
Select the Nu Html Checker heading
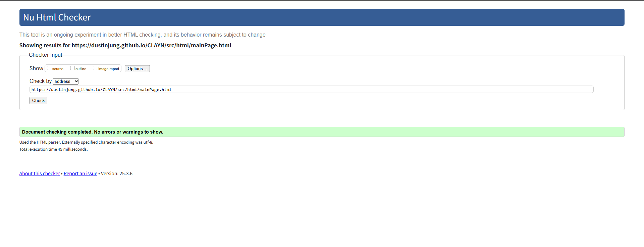click(57, 17)
